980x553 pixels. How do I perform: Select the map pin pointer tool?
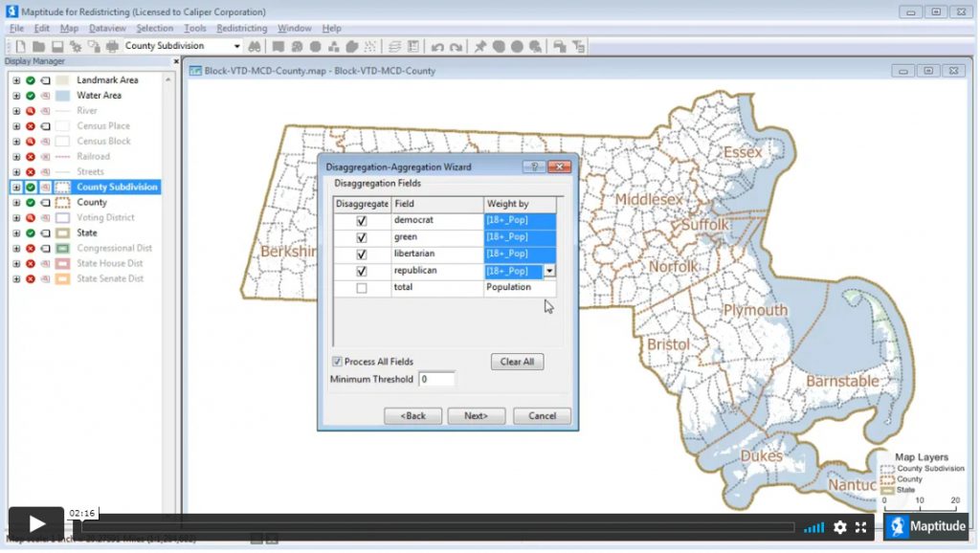479,45
